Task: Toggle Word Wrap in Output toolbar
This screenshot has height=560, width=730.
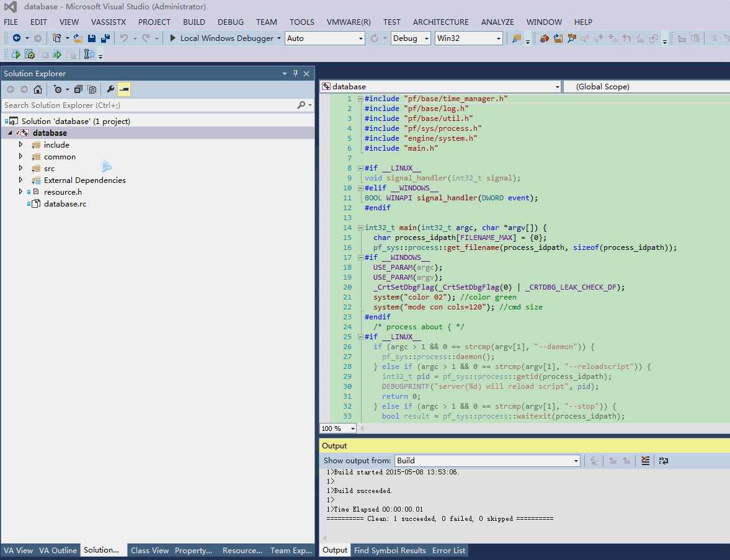Action: 664,461
